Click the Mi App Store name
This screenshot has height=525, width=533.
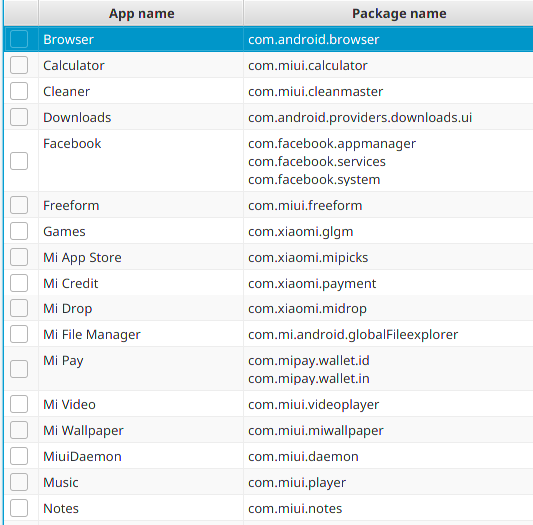click(82, 257)
